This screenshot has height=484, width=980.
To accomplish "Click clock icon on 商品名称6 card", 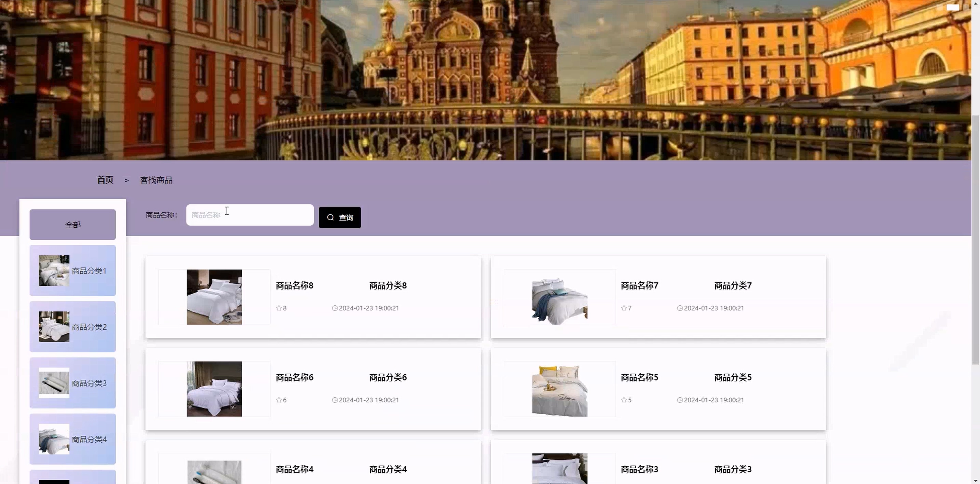I will click(335, 400).
